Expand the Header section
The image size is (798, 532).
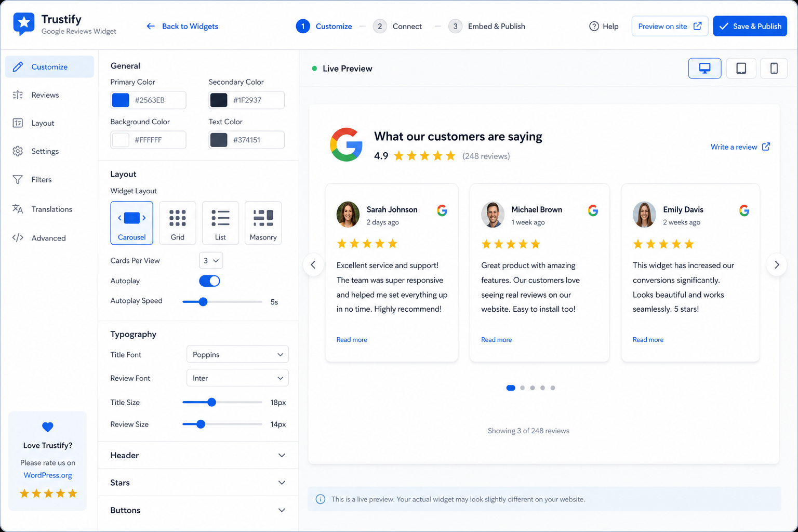(198, 455)
